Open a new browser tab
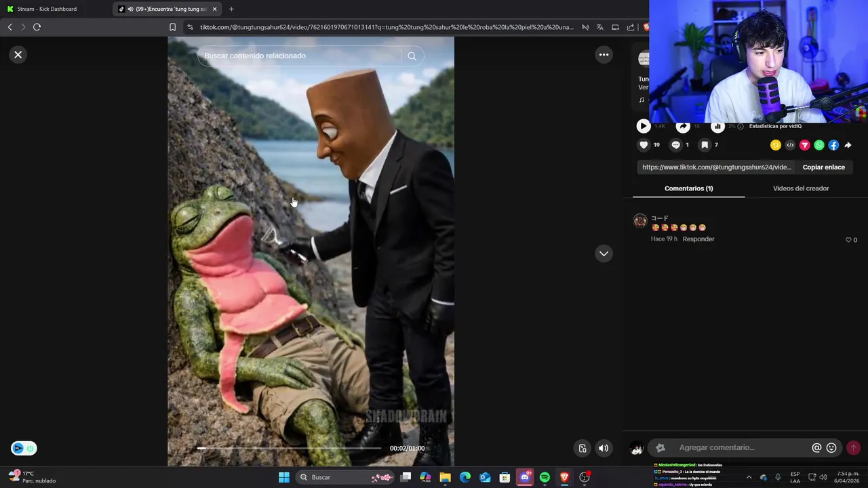The image size is (868, 488). click(x=231, y=9)
